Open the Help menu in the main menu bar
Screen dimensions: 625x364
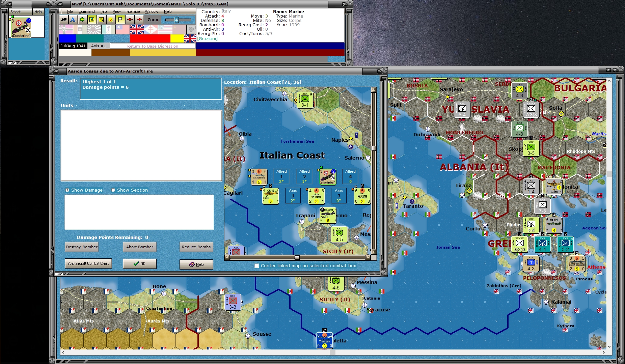point(168,11)
